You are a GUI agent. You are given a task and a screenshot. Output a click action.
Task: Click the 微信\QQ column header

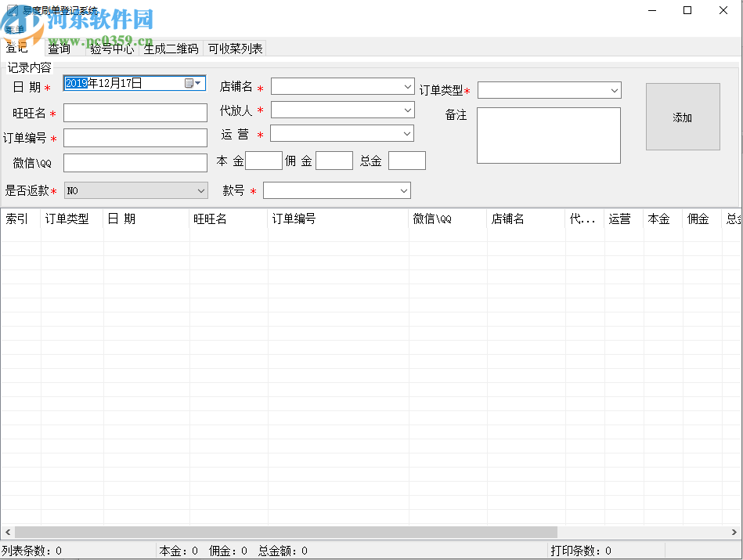(448, 219)
